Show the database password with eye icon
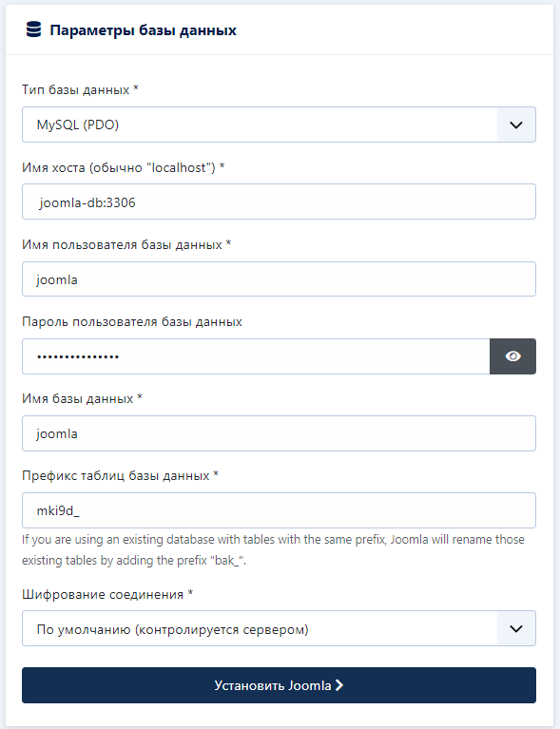This screenshot has height=729, width=560. pyautogui.click(x=512, y=356)
